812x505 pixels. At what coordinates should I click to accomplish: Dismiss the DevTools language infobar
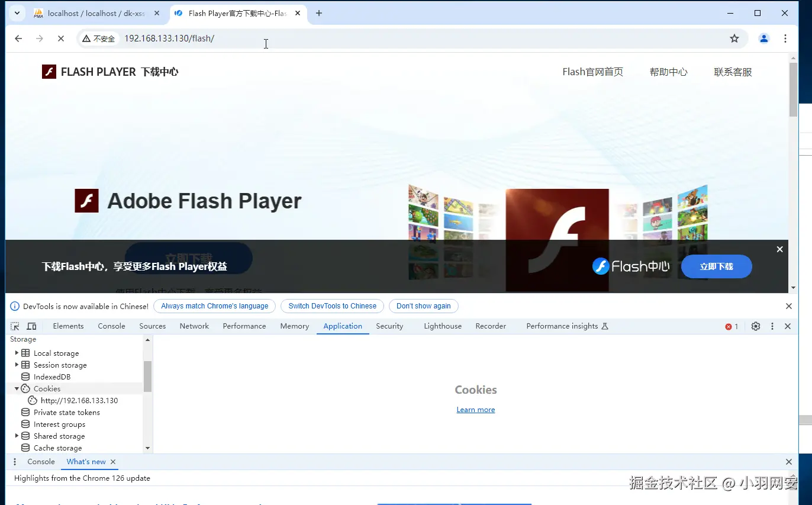pos(788,306)
